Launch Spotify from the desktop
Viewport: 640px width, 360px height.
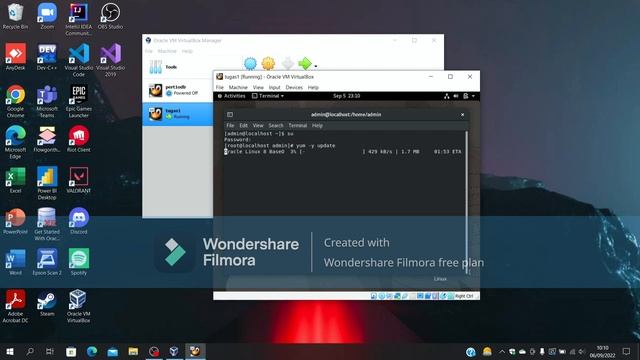tap(78, 262)
